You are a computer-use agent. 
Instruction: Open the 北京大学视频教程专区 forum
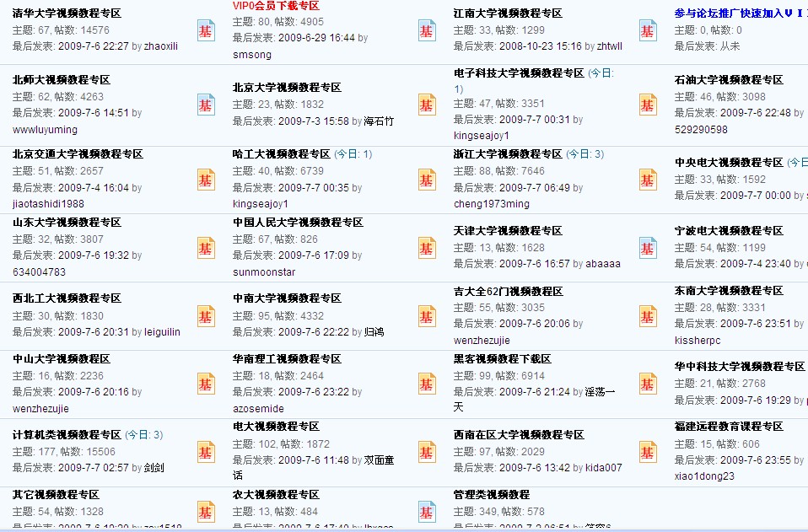tap(287, 88)
